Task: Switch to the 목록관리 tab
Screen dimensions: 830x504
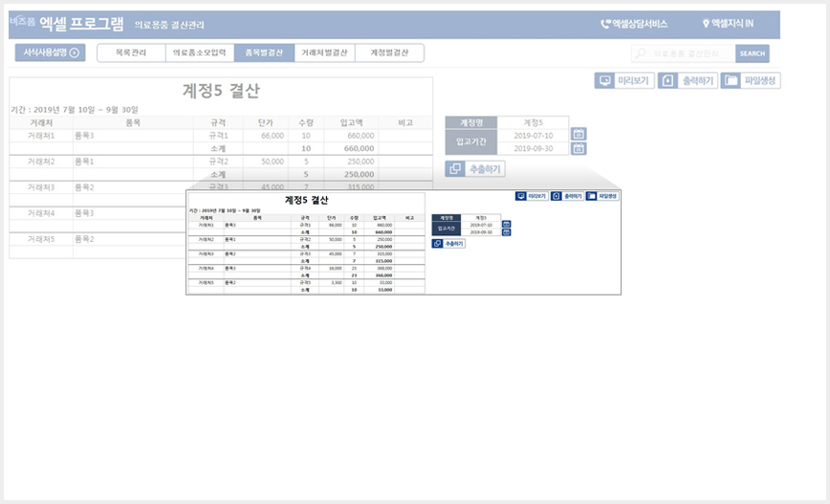Action: pos(131,53)
